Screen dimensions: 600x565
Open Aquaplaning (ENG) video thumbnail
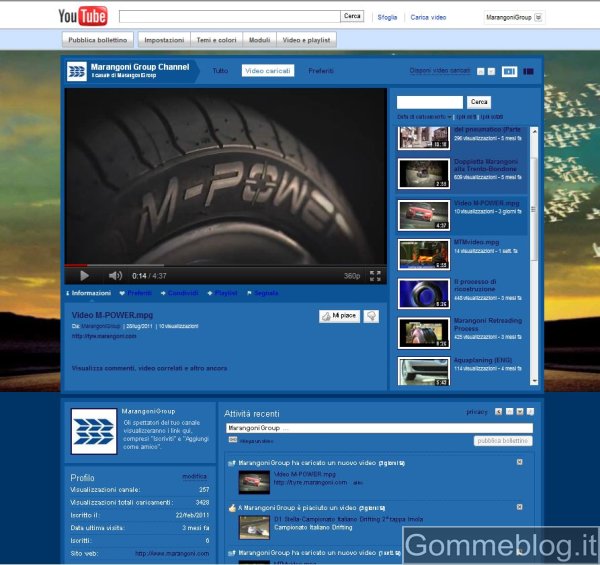pyautogui.click(x=424, y=371)
